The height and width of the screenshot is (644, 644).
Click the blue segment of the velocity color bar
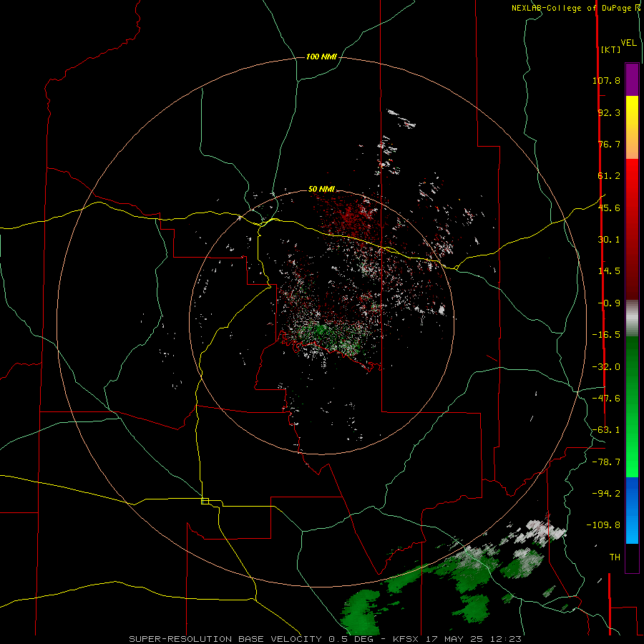click(632, 510)
